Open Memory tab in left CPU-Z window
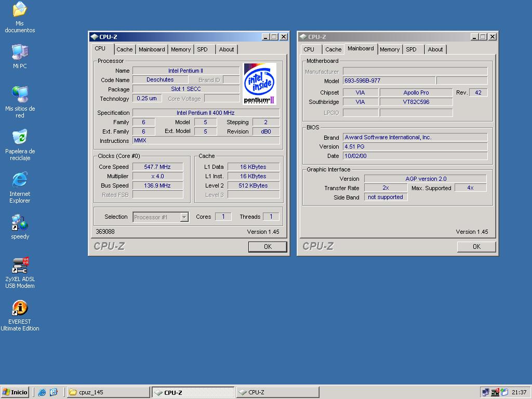532x399 pixels. coord(181,49)
